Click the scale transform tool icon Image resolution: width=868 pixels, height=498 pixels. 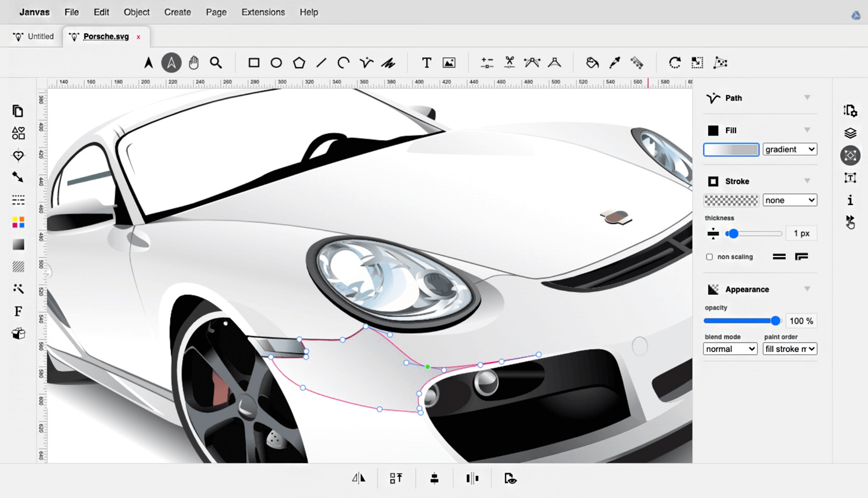tap(697, 63)
